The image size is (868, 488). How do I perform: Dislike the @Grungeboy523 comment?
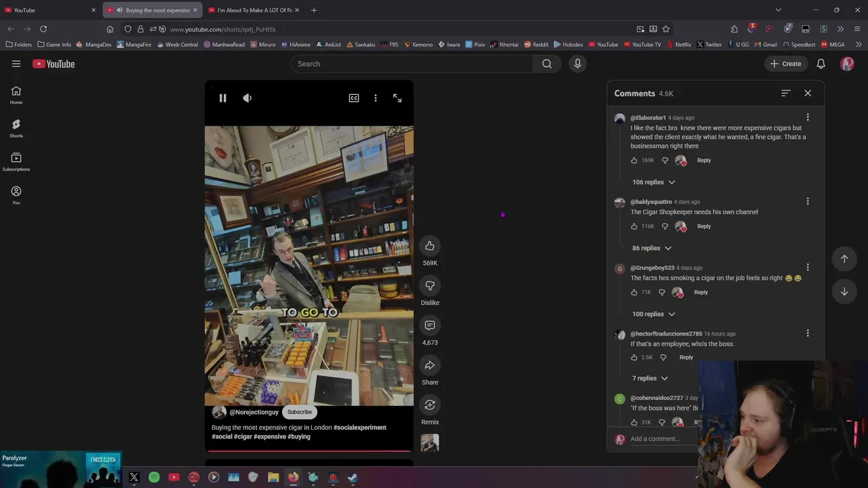tap(662, 292)
